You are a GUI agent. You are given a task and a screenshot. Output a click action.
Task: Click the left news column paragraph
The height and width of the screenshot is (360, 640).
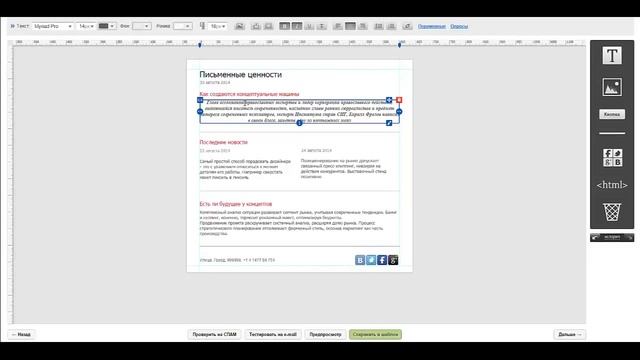(x=245, y=169)
